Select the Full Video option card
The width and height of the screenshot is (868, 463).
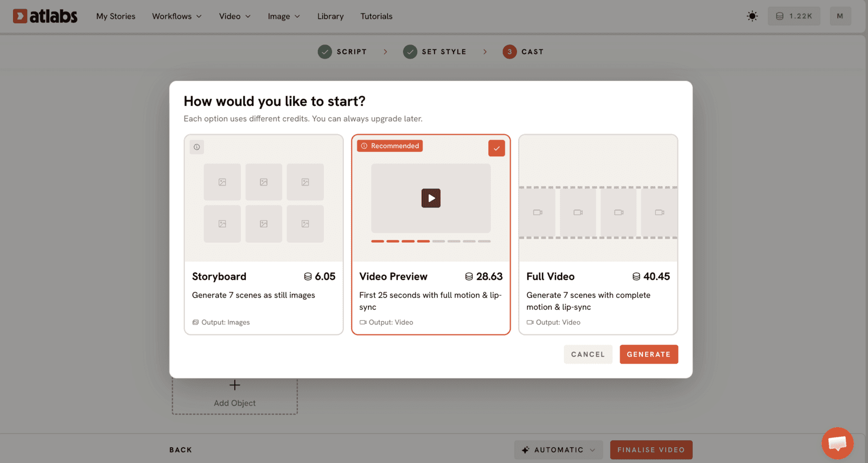[598, 234]
